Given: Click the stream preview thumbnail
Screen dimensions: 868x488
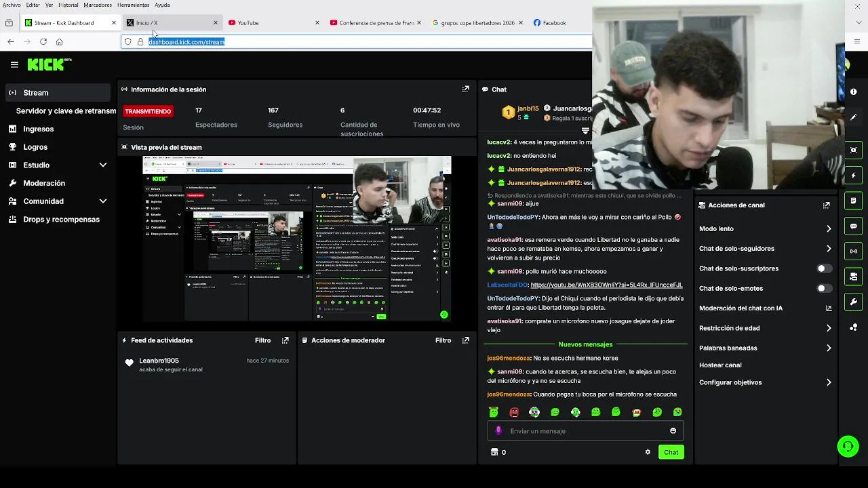Looking at the screenshot, I should click(297, 238).
